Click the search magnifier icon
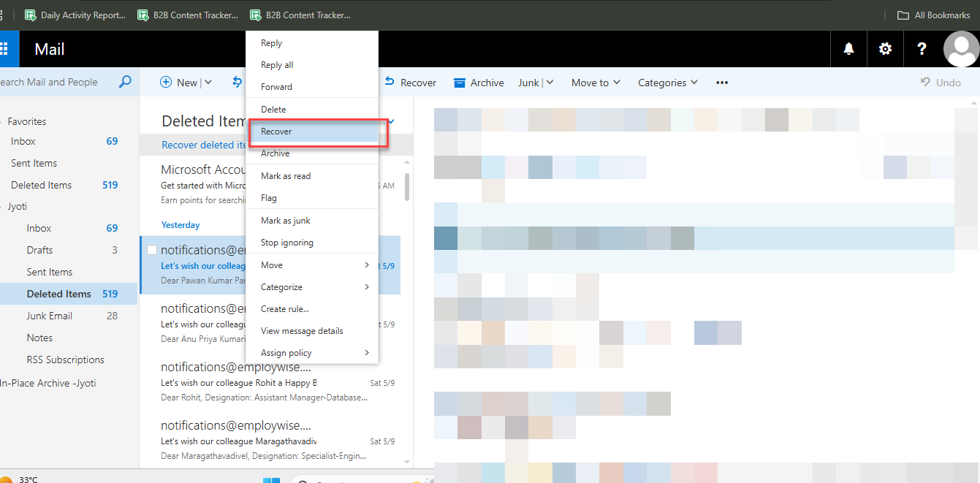 pyautogui.click(x=125, y=82)
